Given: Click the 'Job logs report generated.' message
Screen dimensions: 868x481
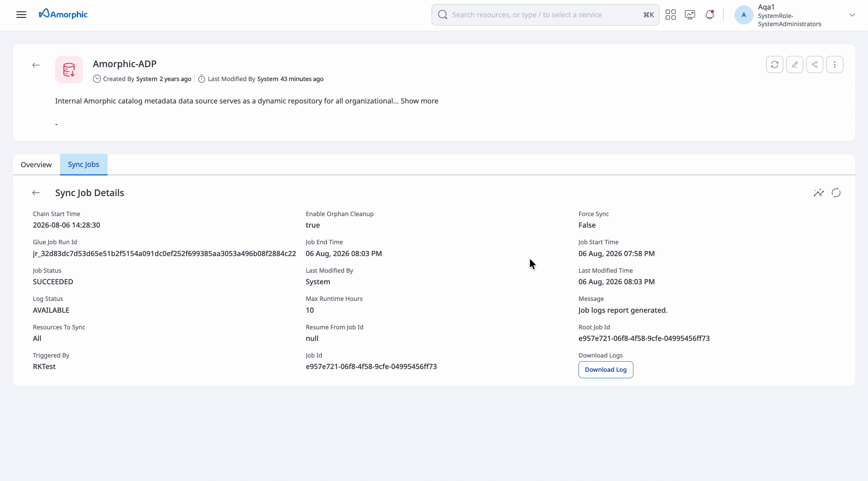Looking at the screenshot, I should 623,310.
